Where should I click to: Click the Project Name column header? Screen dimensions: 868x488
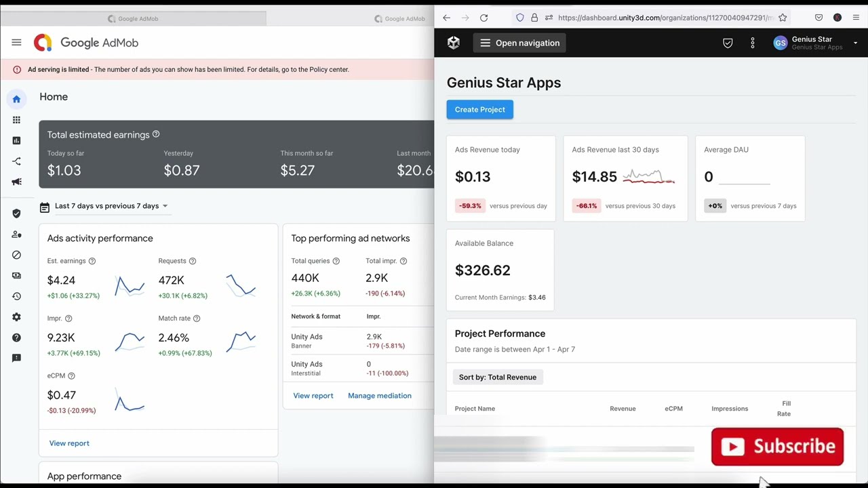tap(475, 409)
